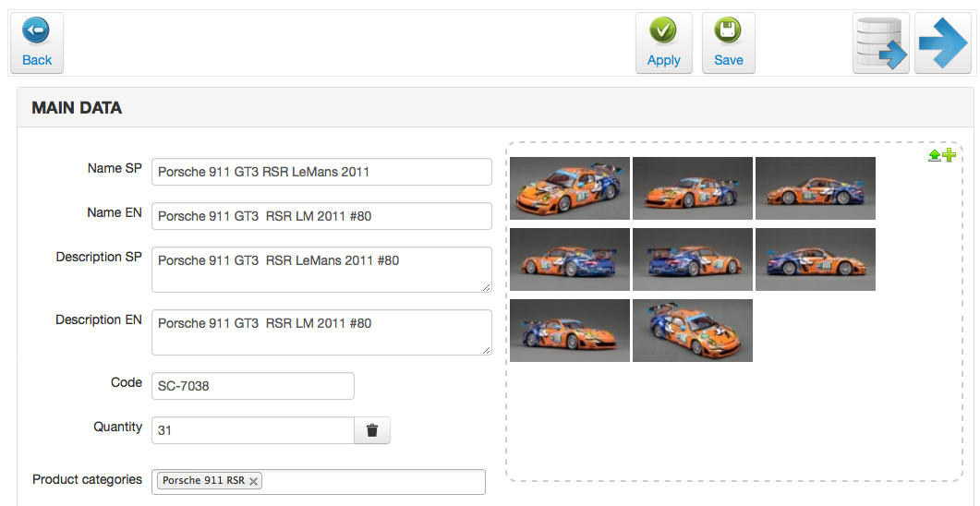The height and width of the screenshot is (506, 980).
Task: Click the green upload image arrow icon
Action: (935, 155)
